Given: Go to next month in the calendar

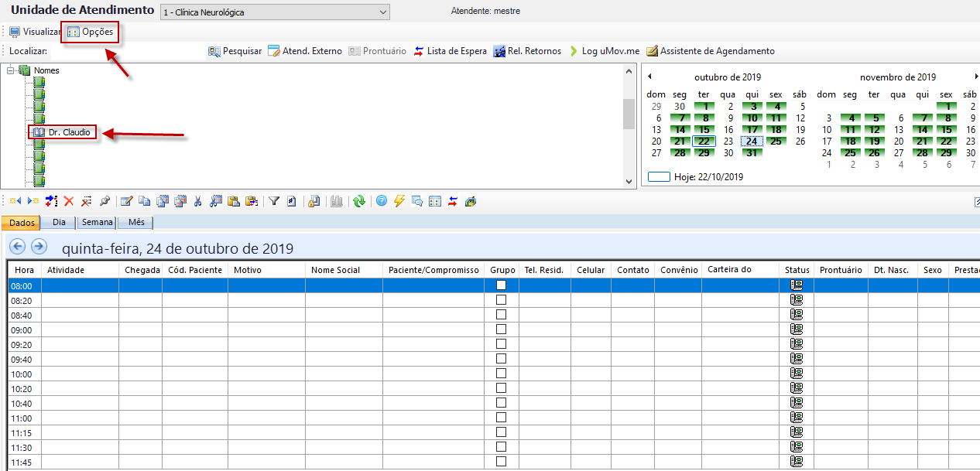Looking at the screenshot, I should [976, 76].
